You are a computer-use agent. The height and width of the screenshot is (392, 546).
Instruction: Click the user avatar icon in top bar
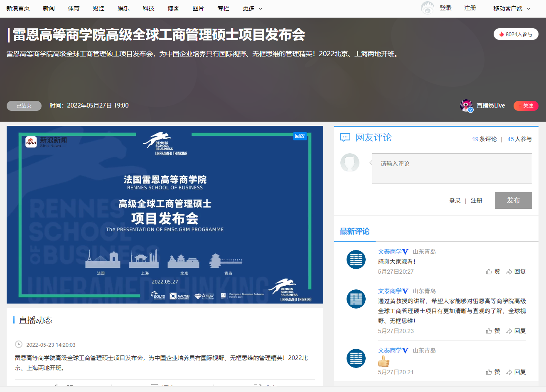coord(428,8)
